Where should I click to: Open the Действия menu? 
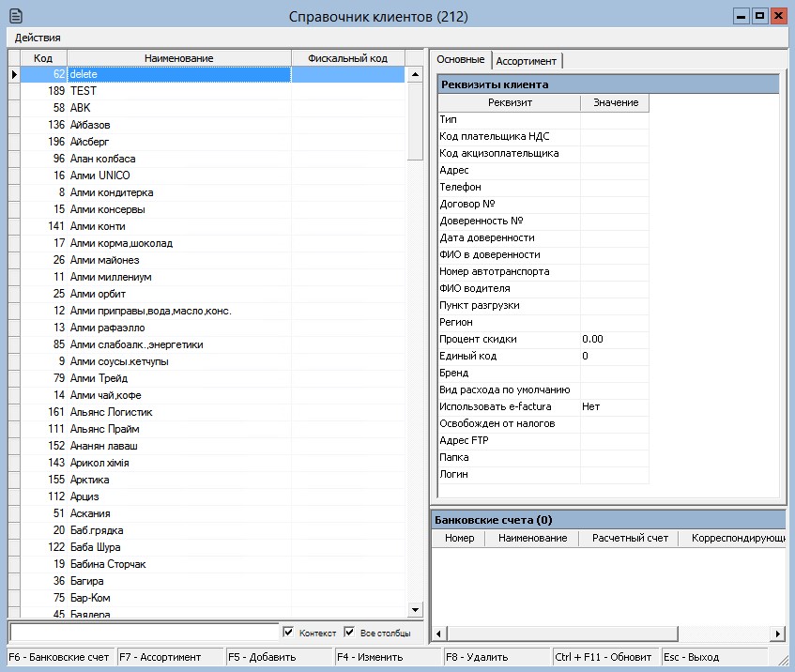38,38
